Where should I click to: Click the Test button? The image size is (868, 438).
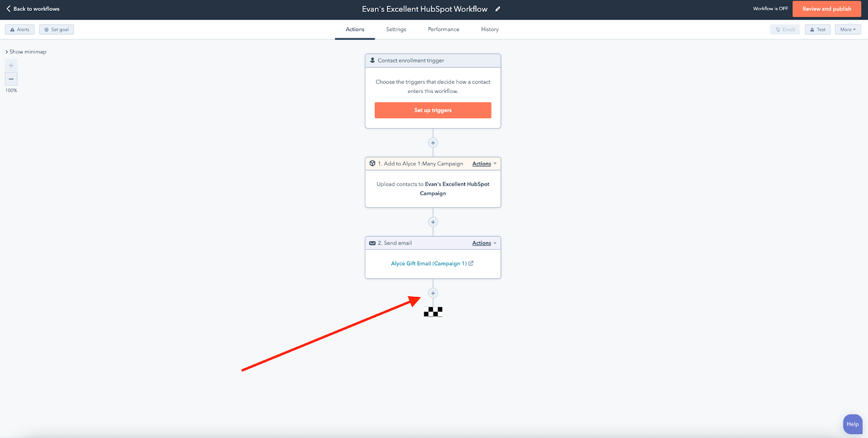[818, 29]
